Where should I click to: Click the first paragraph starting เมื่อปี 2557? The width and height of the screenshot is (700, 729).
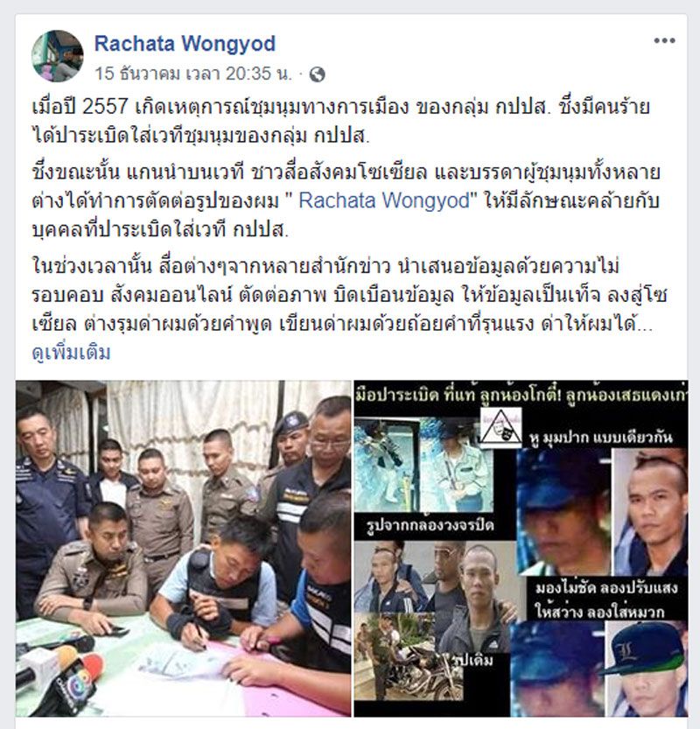click(340, 121)
